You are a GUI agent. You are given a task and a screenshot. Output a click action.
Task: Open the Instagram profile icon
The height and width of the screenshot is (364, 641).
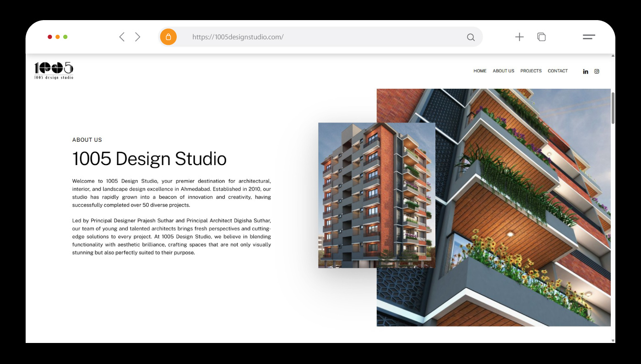coord(597,71)
